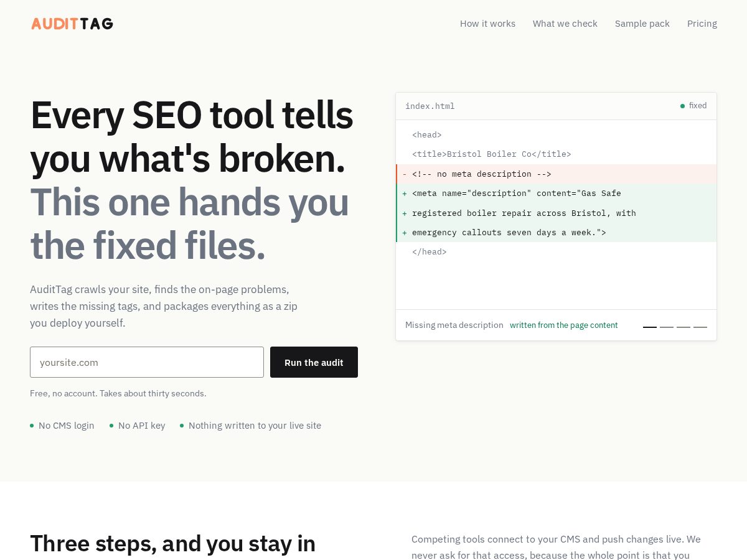Screen dimensions: 747x560
Task: Click the 'Competing tools connect to your CMS' paragraph
Action: coord(557,547)
